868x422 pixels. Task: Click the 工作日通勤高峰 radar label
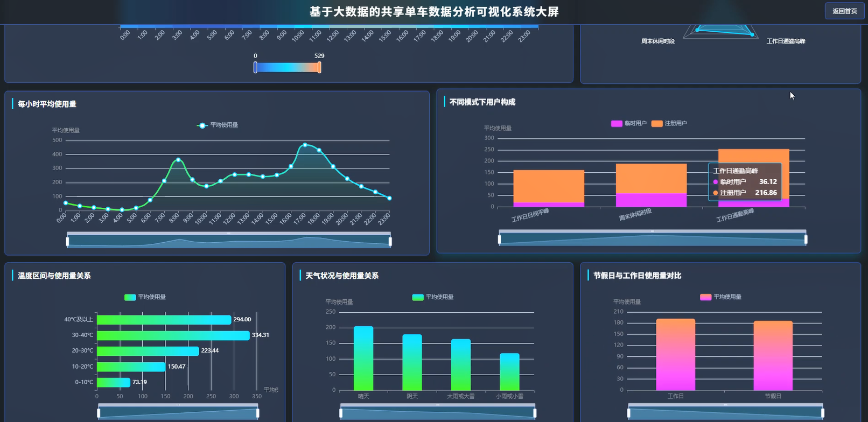(786, 41)
